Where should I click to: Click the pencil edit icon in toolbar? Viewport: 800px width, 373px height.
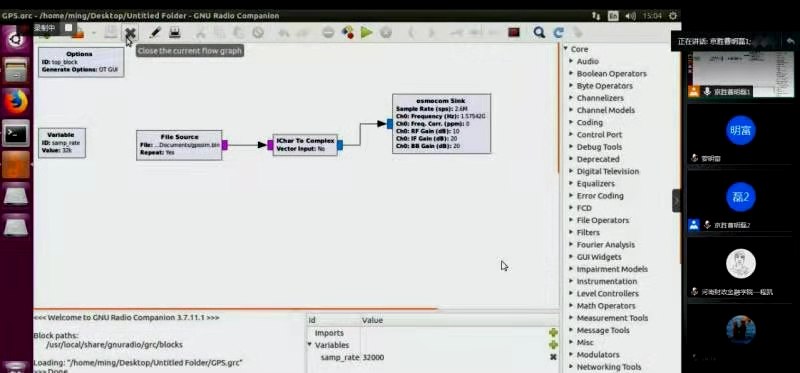point(155,33)
